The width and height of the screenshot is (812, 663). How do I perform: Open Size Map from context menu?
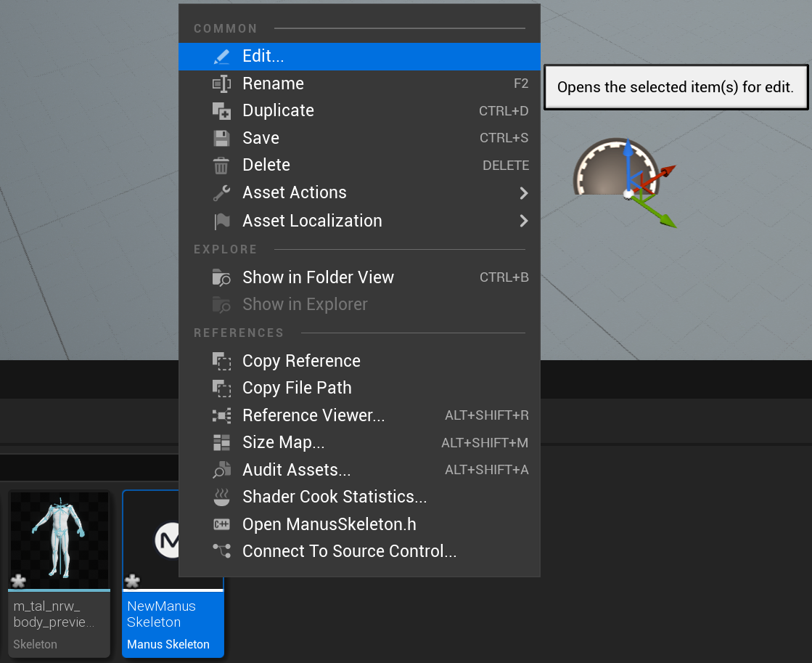(283, 442)
